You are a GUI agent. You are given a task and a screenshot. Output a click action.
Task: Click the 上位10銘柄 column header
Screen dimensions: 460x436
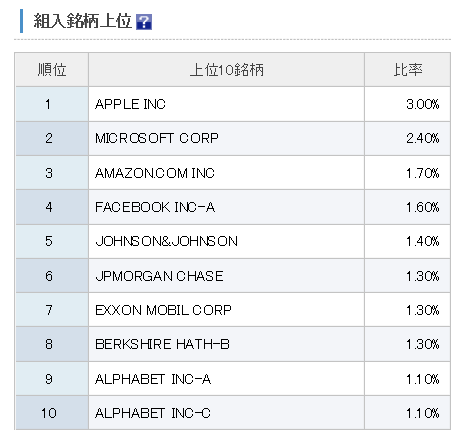(x=226, y=70)
